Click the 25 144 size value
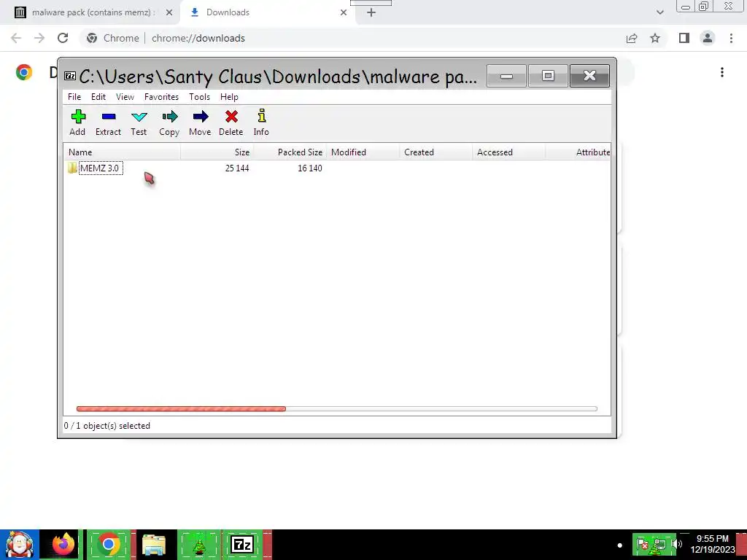This screenshot has width=747, height=560. [237, 168]
